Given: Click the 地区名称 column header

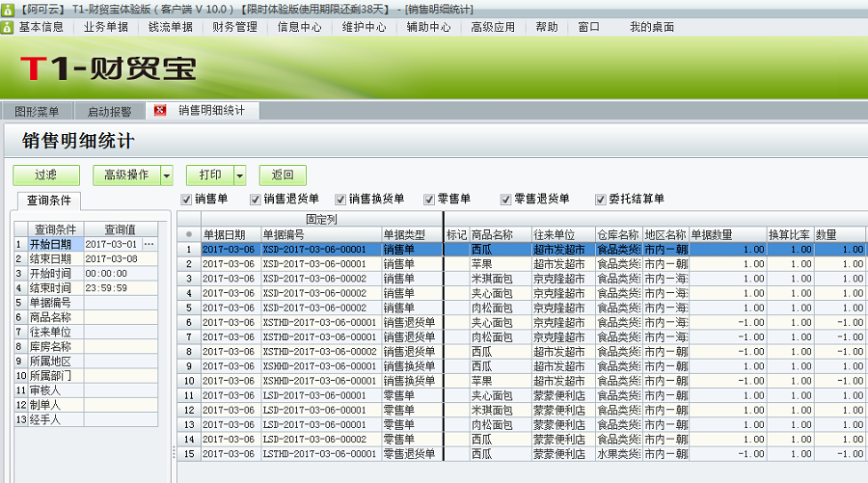Looking at the screenshot, I should 665,234.
